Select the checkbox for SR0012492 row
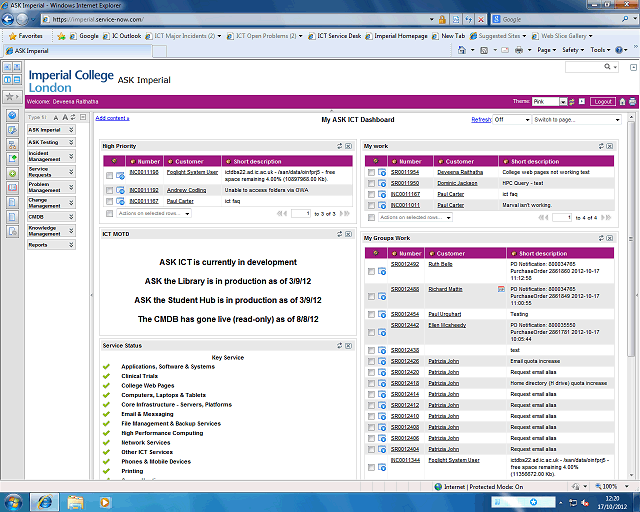Image resolution: width=640 pixels, height=512 pixels. (x=371, y=271)
